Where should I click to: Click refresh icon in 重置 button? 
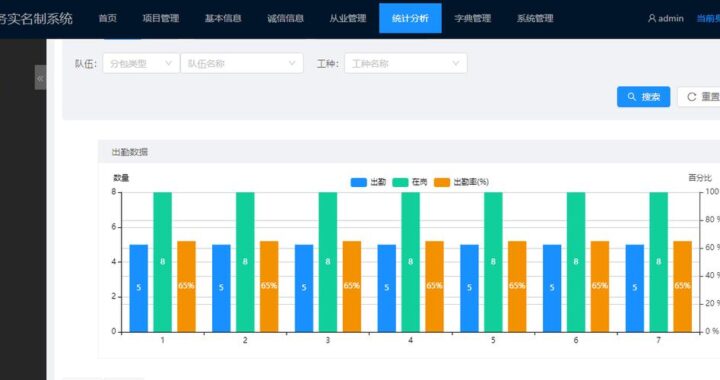692,97
